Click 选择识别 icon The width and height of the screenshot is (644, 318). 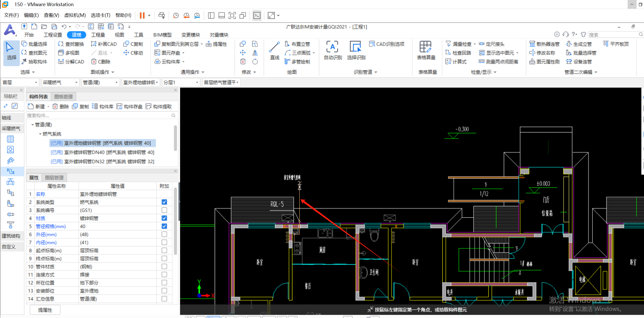[x=356, y=50]
